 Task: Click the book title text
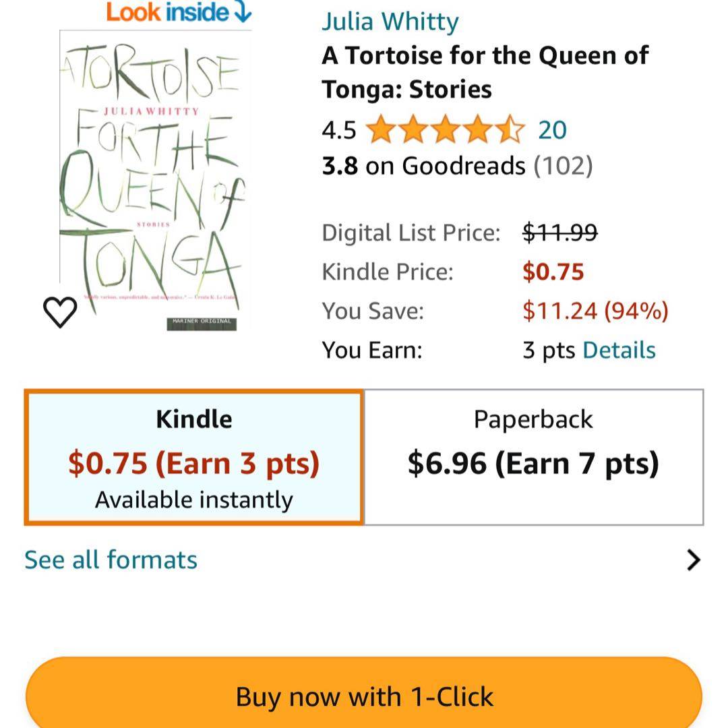(x=485, y=72)
